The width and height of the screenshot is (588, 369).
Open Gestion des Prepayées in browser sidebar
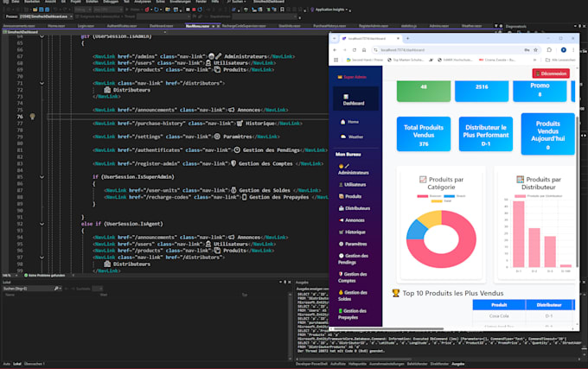coord(352,314)
